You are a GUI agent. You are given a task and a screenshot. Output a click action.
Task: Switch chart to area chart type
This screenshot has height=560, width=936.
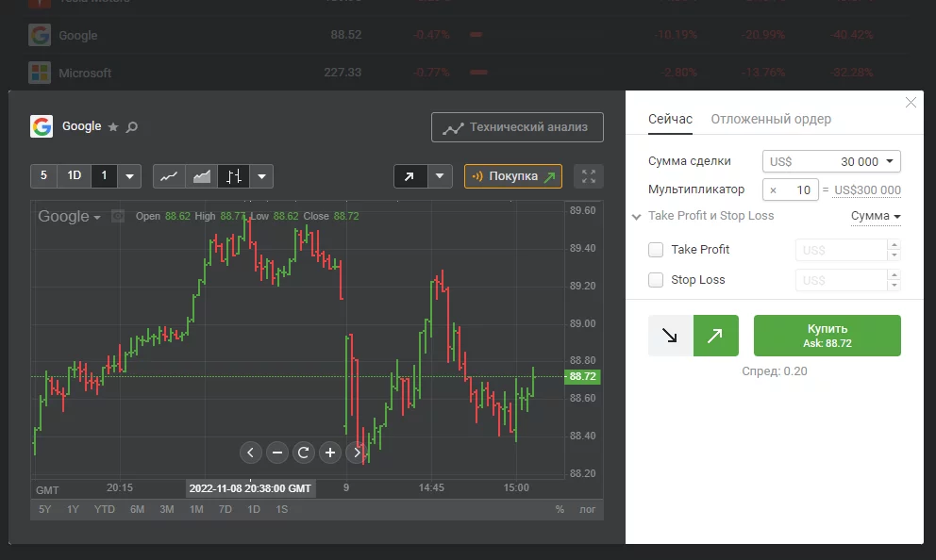(201, 176)
